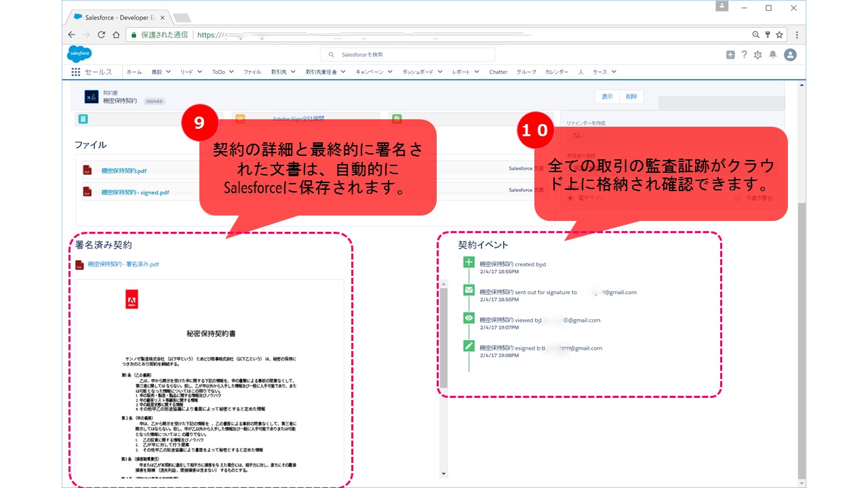Click the PDF icon beside 機密保持契約 - signed.pdf
This screenshot has height=488, width=868.
(87, 192)
